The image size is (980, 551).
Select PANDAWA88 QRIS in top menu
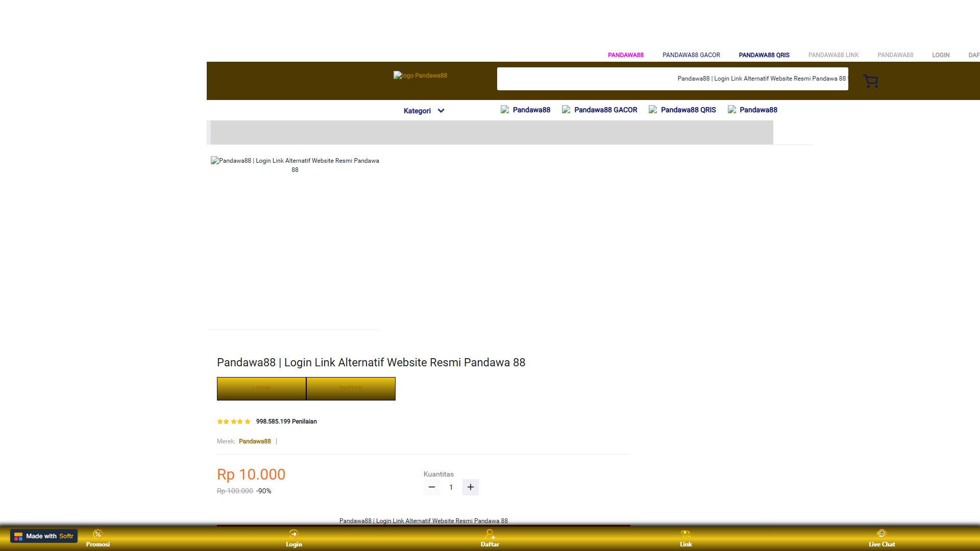pos(764,55)
